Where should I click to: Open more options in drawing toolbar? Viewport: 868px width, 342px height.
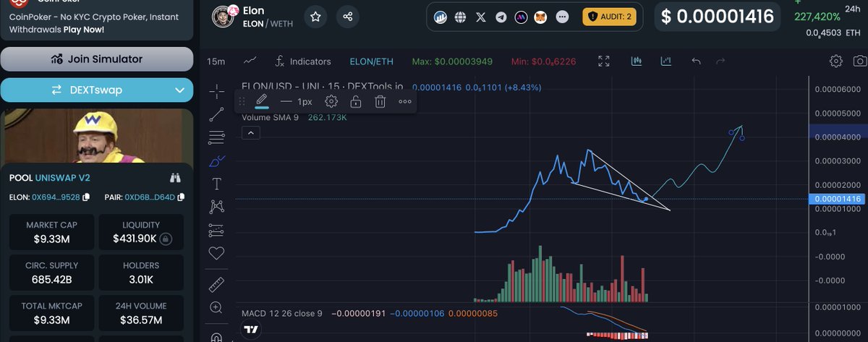[404, 101]
